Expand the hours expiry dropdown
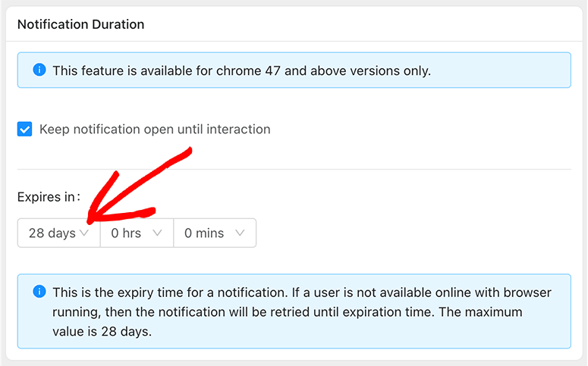 (x=137, y=233)
